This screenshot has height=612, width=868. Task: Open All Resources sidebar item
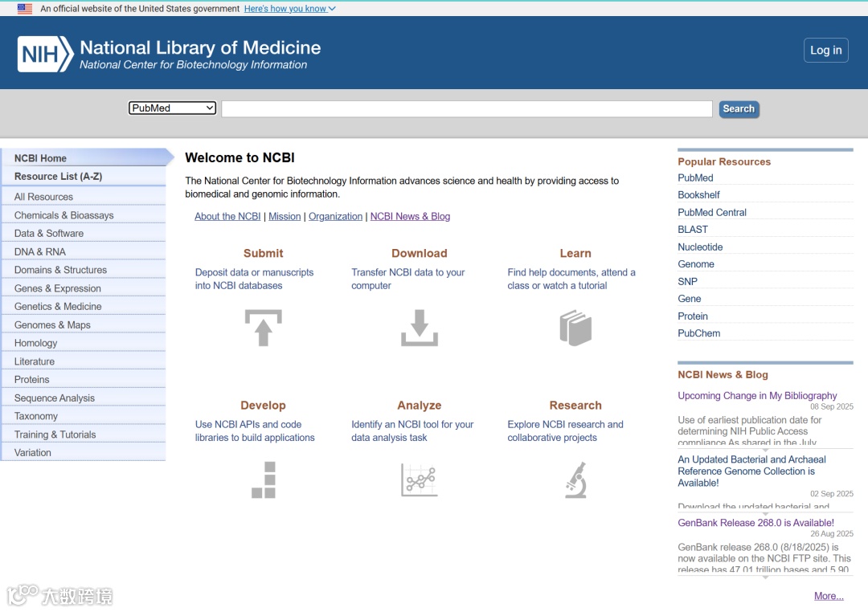coord(84,197)
